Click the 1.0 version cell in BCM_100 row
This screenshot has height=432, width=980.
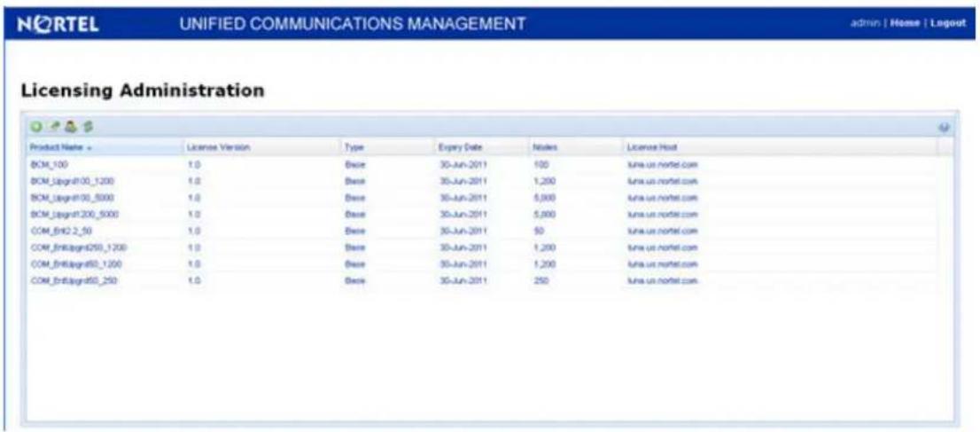[x=193, y=165]
